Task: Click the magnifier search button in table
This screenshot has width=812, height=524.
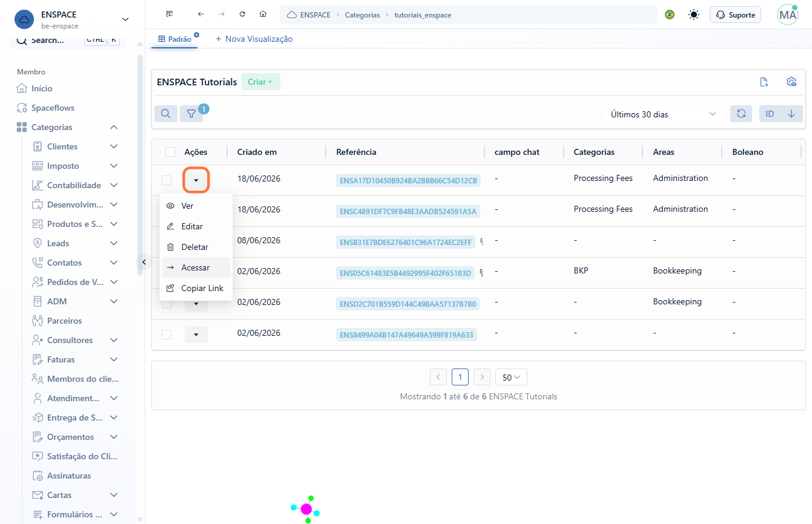Action: (x=165, y=114)
